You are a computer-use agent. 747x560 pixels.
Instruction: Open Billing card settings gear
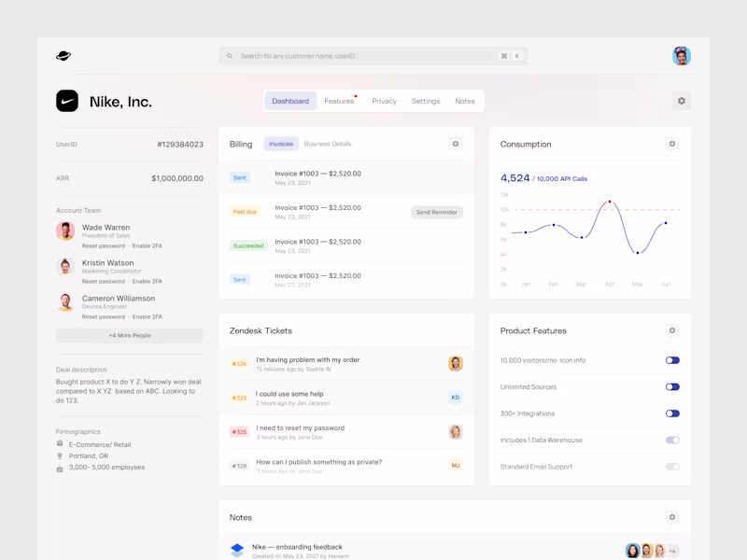click(x=456, y=144)
